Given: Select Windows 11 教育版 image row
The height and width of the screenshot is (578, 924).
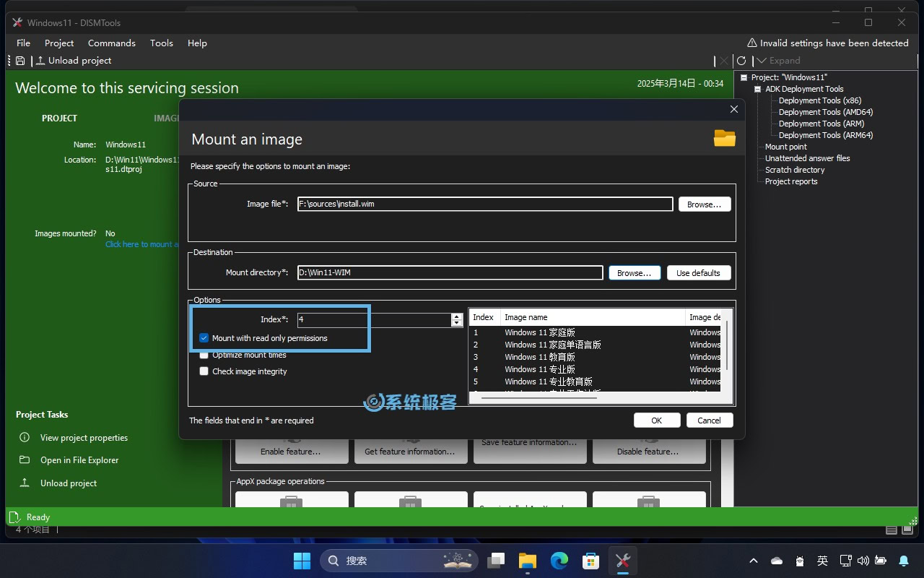Looking at the screenshot, I should pyautogui.click(x=595, y=357).
